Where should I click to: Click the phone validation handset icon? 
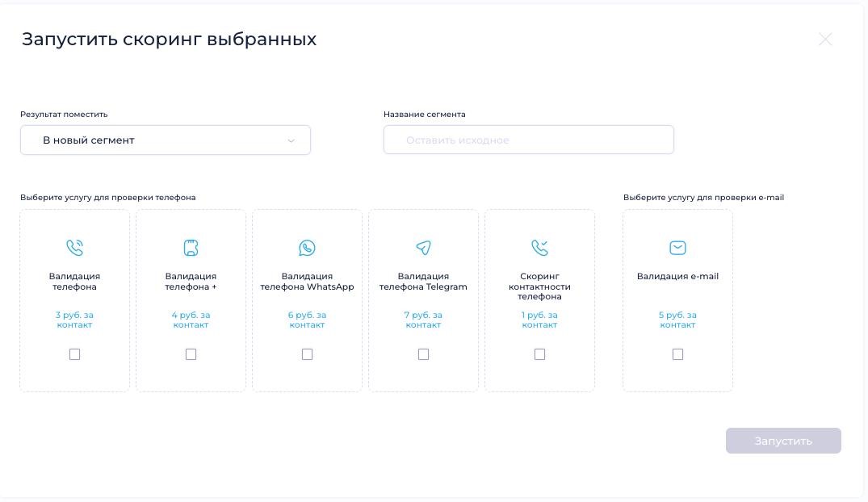(x=75, y=248)
